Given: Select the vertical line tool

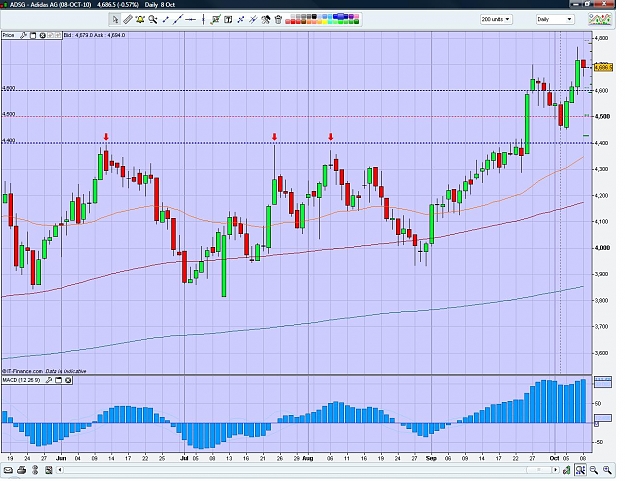Looking at the screenshot, I should coord(203,19).
